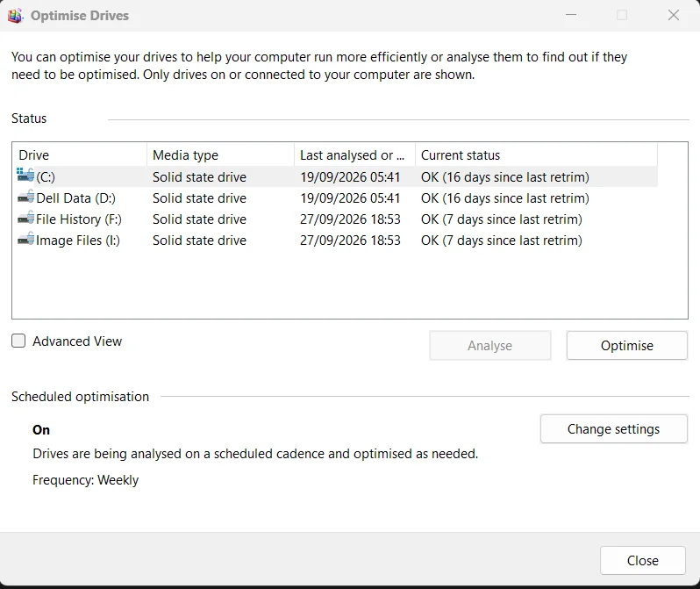Select the C: system drive icon

point(25,176)
